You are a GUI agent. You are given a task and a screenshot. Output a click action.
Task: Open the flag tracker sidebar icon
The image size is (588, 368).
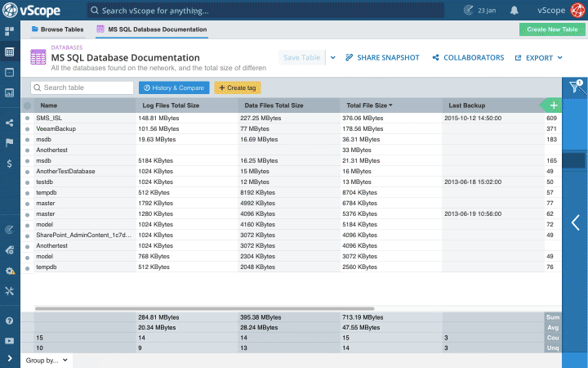9,142
